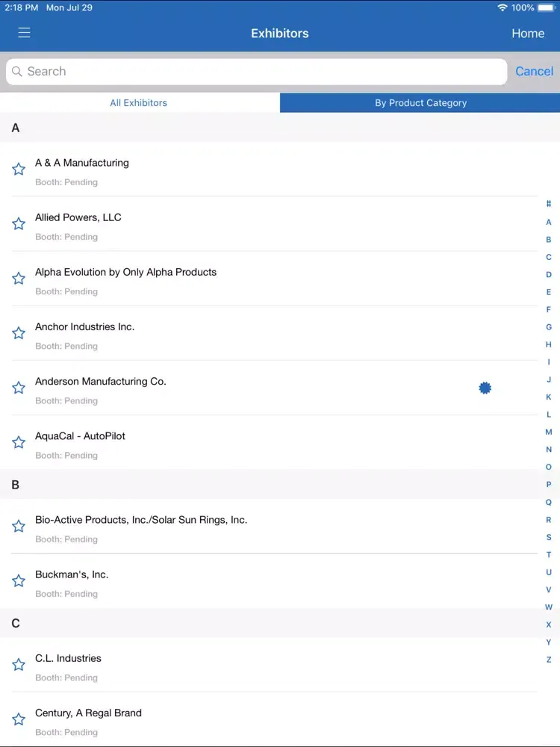Star Anchor Industries Inc.
This screenshot has width=560, height=747.
(x=19, y=333)
